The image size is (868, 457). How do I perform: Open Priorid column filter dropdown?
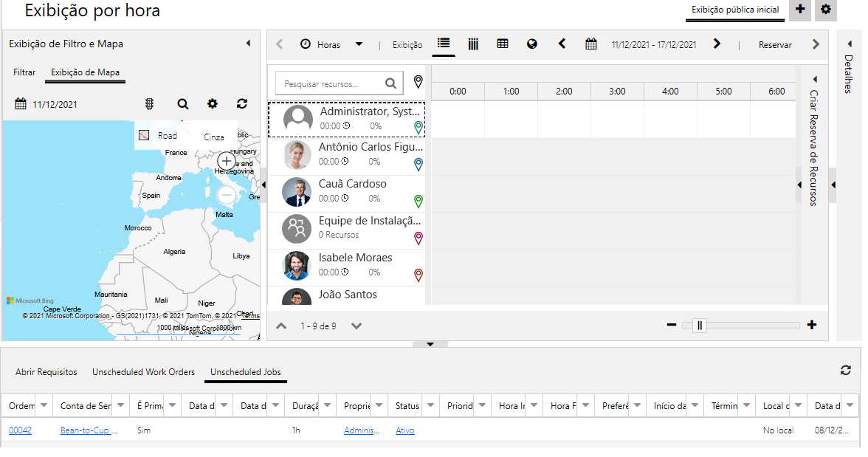pyautogui.click(x=482, y=405)
